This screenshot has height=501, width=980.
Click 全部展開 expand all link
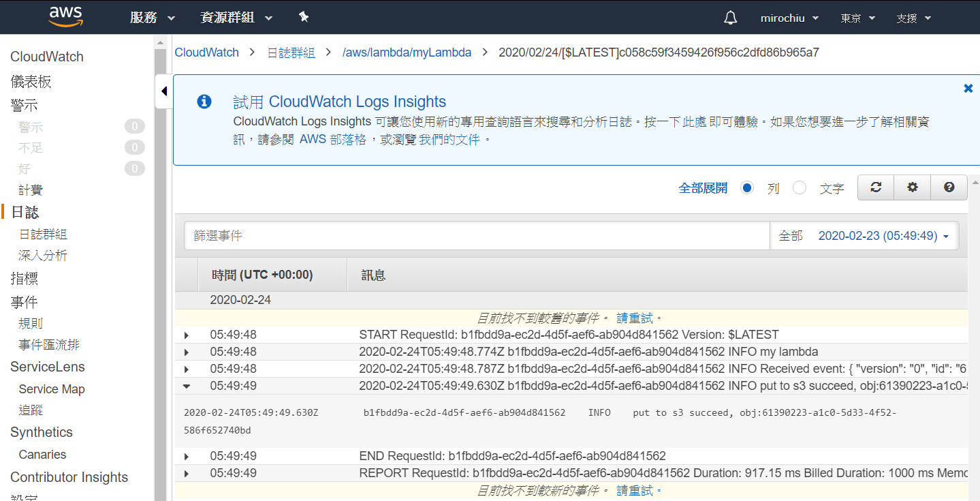click(x=703, y=188)
